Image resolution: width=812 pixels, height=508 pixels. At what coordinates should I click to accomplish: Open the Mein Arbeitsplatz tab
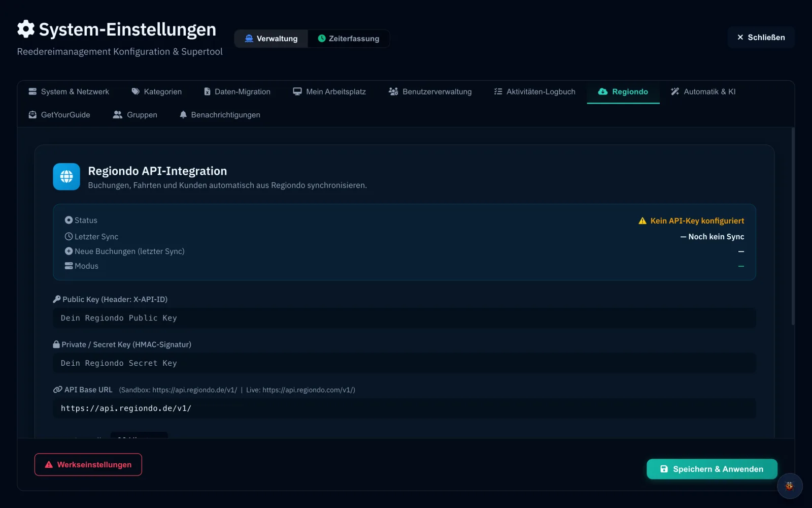point(329,92)
